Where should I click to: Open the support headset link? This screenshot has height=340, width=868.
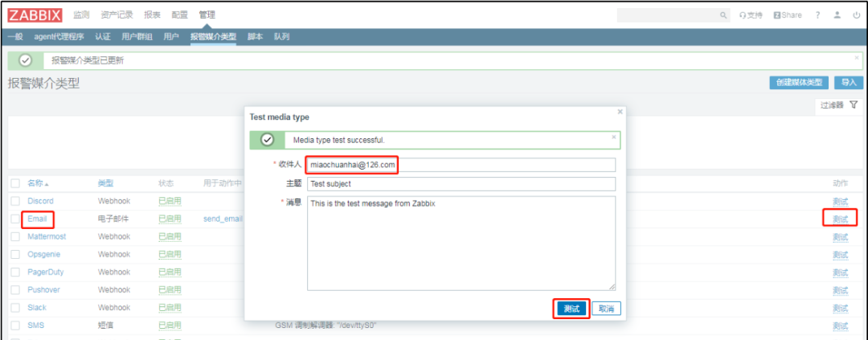(x=751, y=15)
